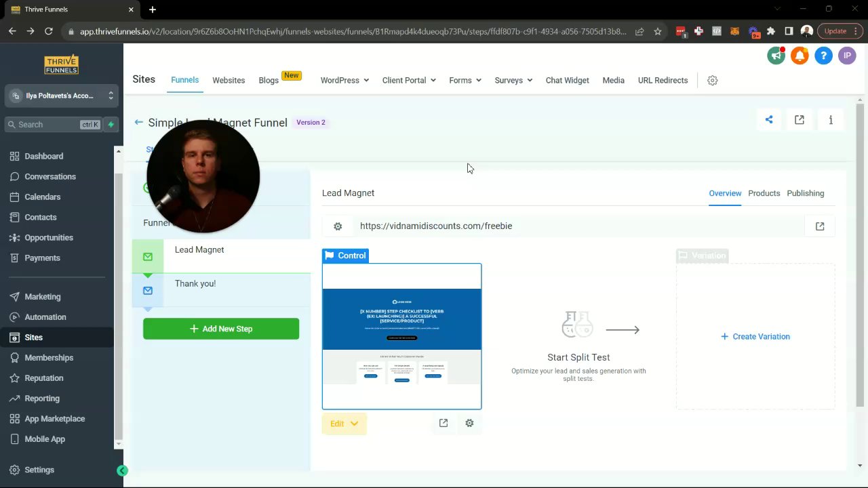Switch to the Publishing tab
The height and width of the screenshot is (488, 868).
(806, 193)
